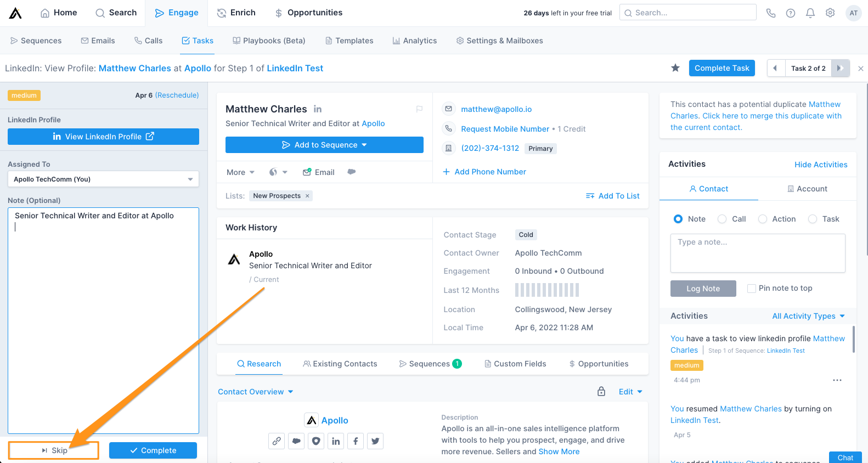Viewport: 868px width, 463px height.
Task: Click the phone icon by Request Mobile Number
Action: tap(449, 128)
